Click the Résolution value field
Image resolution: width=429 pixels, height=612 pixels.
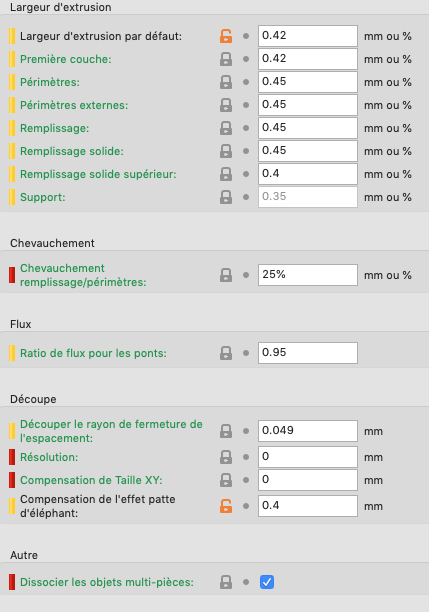click(x=308, y=457)
